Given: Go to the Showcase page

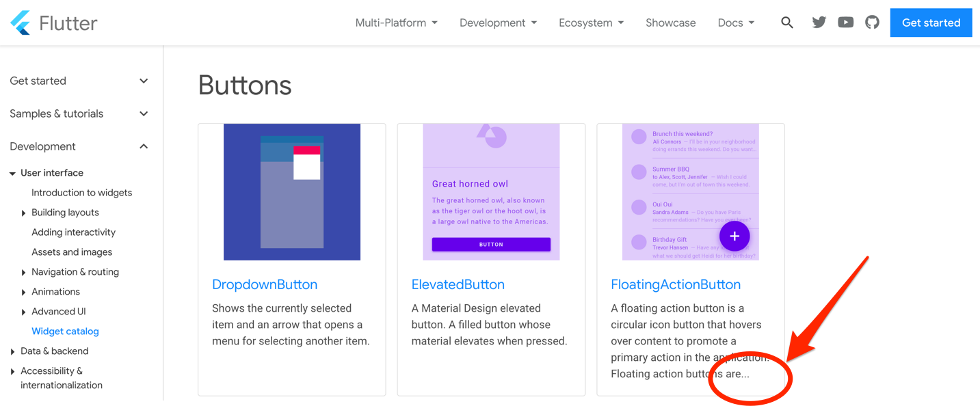Looking at the screenshot, I should 670,23.
